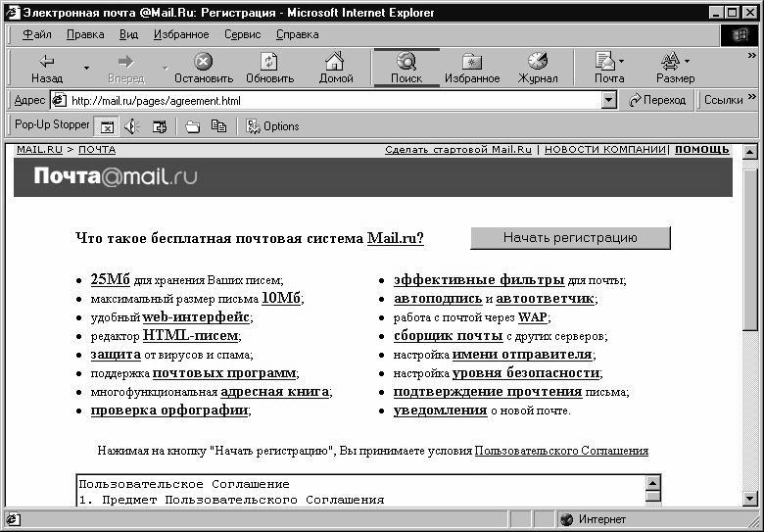Open the Сервис menu
This screenshot has width=764, height=532.
[x=242, y=34]
